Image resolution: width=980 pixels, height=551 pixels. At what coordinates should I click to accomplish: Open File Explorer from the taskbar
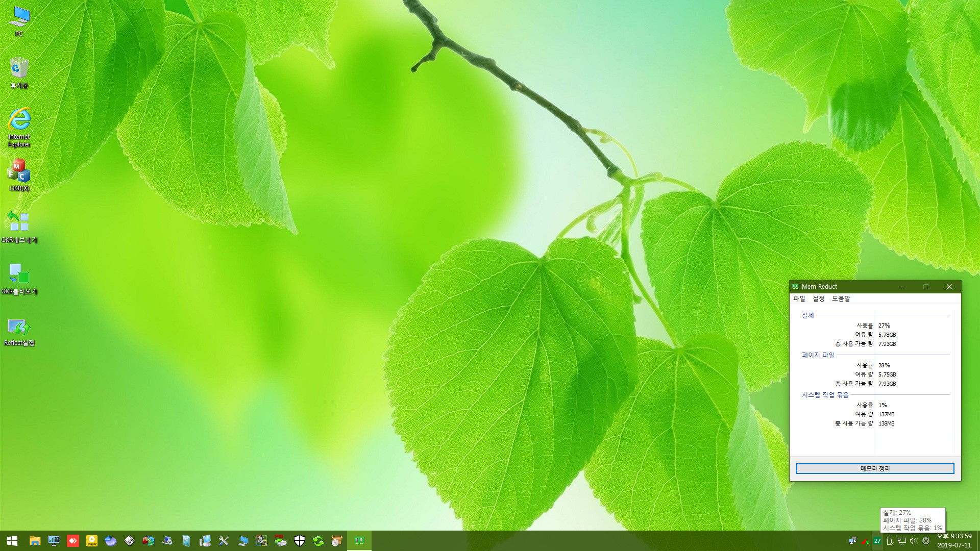coord(35,541)
